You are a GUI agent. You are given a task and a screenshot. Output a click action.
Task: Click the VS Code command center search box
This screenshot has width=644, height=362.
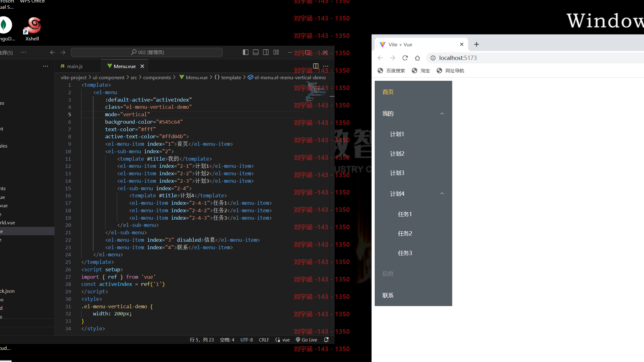147,52
